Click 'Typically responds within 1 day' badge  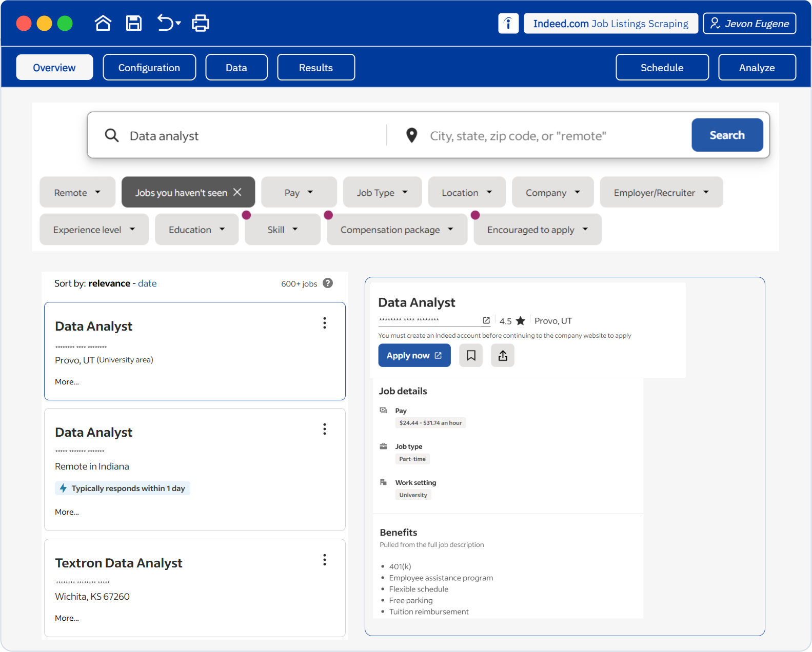pos(123,488)
